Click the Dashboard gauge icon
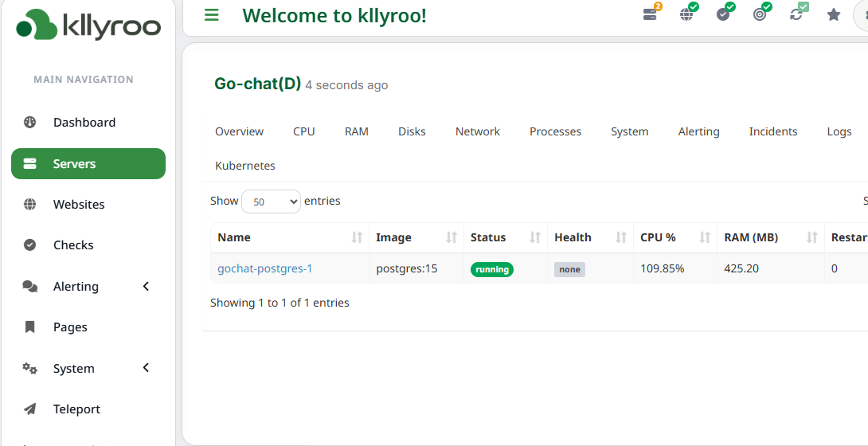 point(30,123)
